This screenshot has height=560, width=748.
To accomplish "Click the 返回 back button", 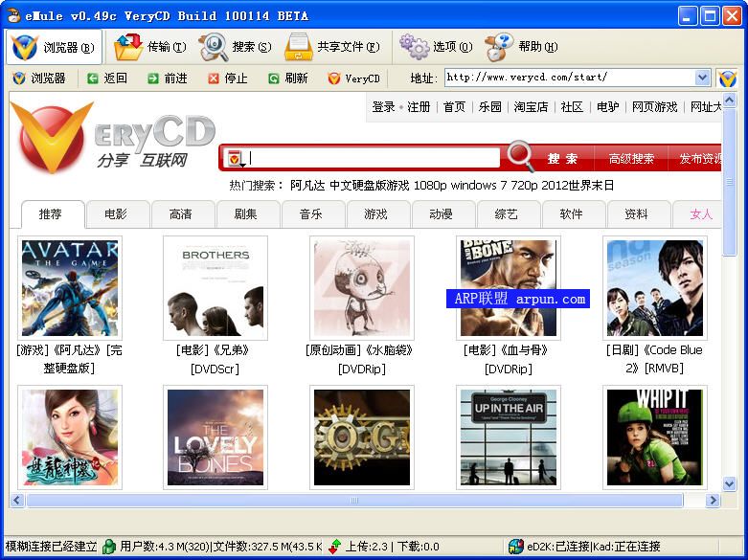I will 107,78.
